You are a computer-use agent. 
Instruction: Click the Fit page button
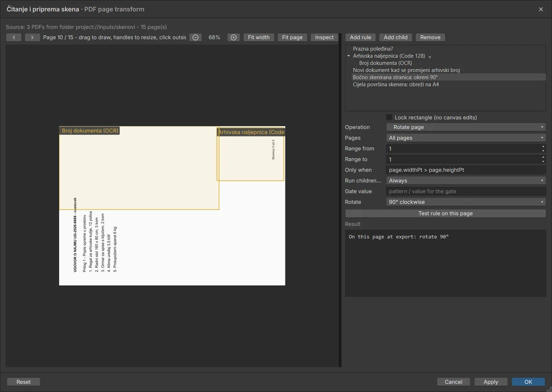click(x=292, y=37)
